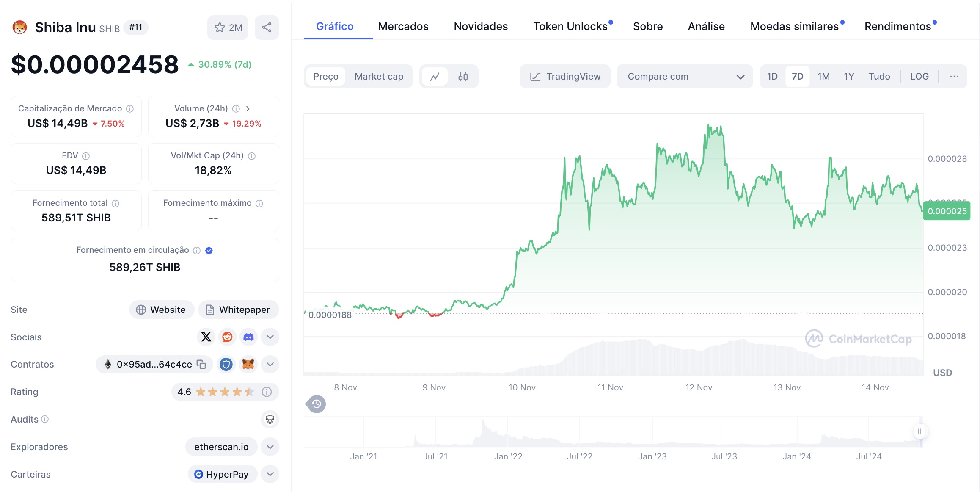This screenshot has height=492, width=980.
Task: Show Fornecimento total info icon
Action: pos(116,204)
